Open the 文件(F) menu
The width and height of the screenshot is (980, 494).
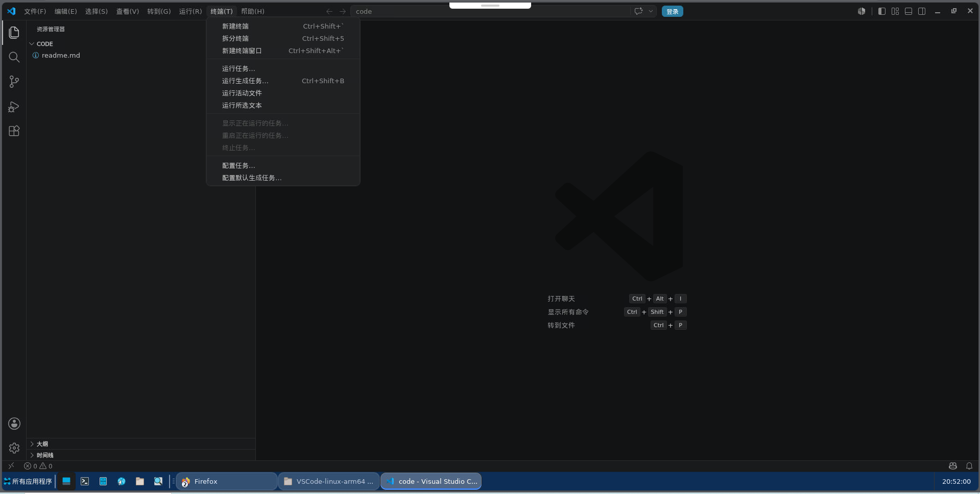click(35, 11)
